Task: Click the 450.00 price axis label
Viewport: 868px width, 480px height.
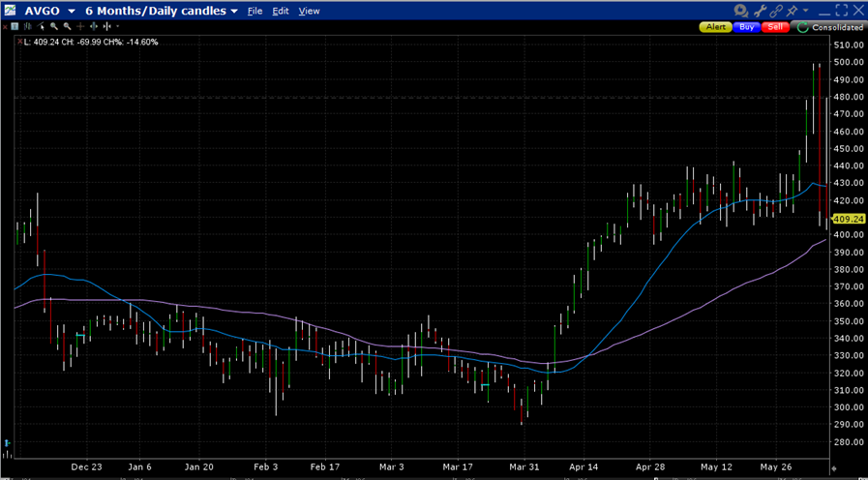Action: [849, 148]
